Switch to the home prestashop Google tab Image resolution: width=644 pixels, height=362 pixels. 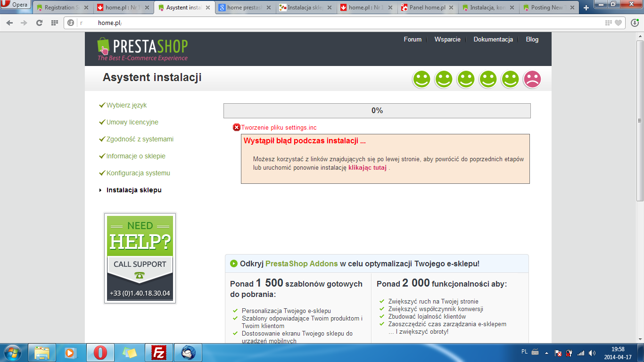click(245, 8)
